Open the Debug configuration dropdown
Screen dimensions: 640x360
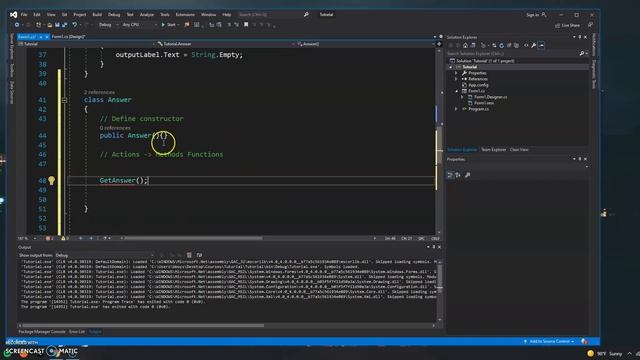click(x=108, y=25)
